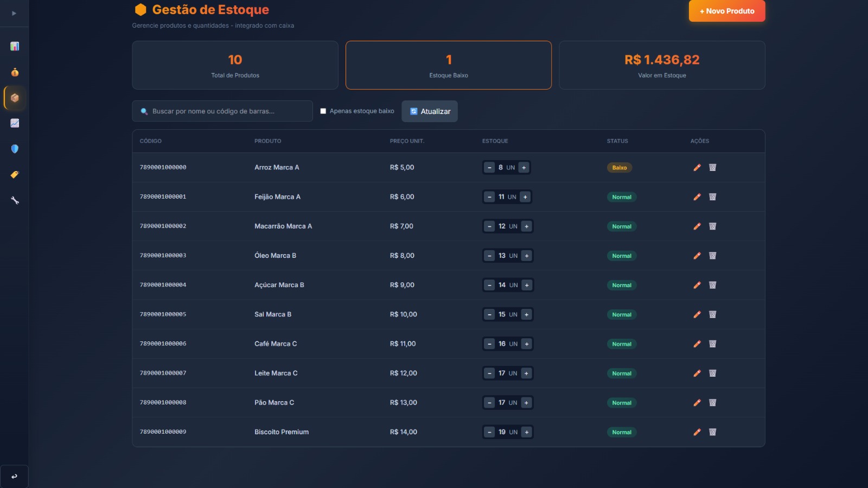
Task: Click the Baixo status badge for Arroz
Action: (620, 168)
